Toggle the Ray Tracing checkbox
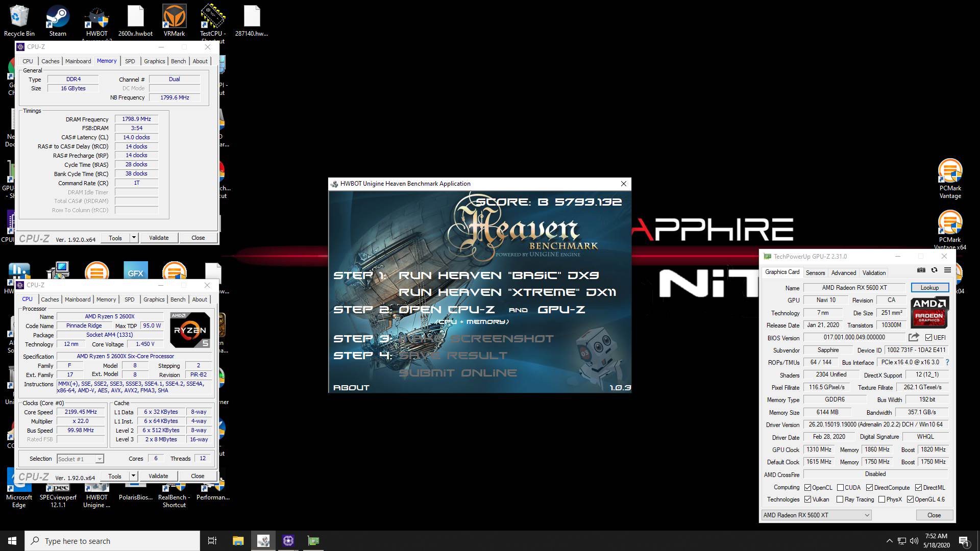 point(840,499)
